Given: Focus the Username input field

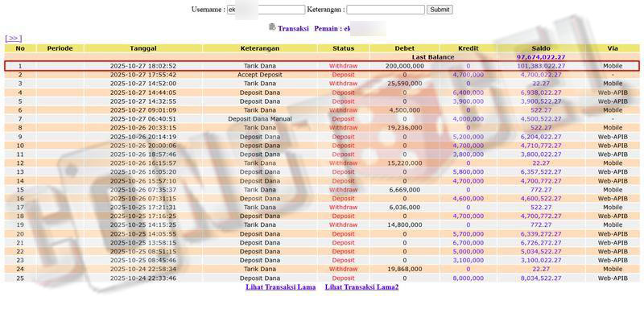Looking at the screenshot, I should [x=266, y=10].
